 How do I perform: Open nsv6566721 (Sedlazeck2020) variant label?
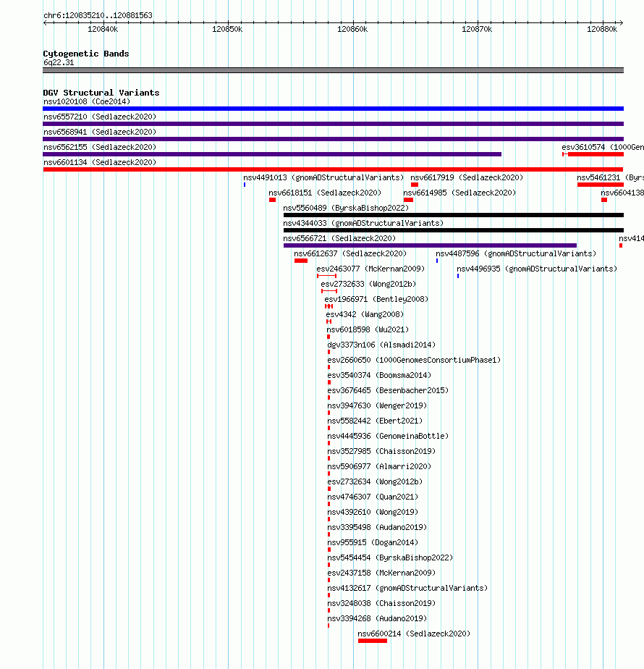coord(339,238)
